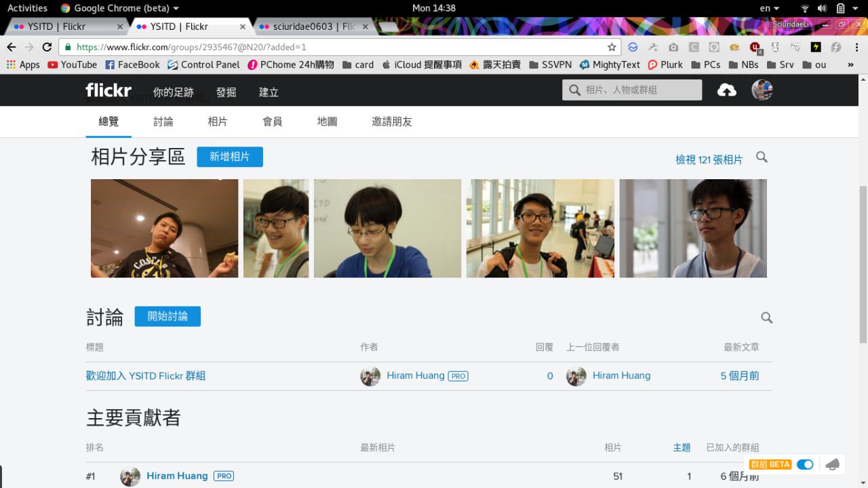Viewport: 868px width, 488px height.
Task: Switch to the 邀請朋友 tab
Action: tap(391, 121)
